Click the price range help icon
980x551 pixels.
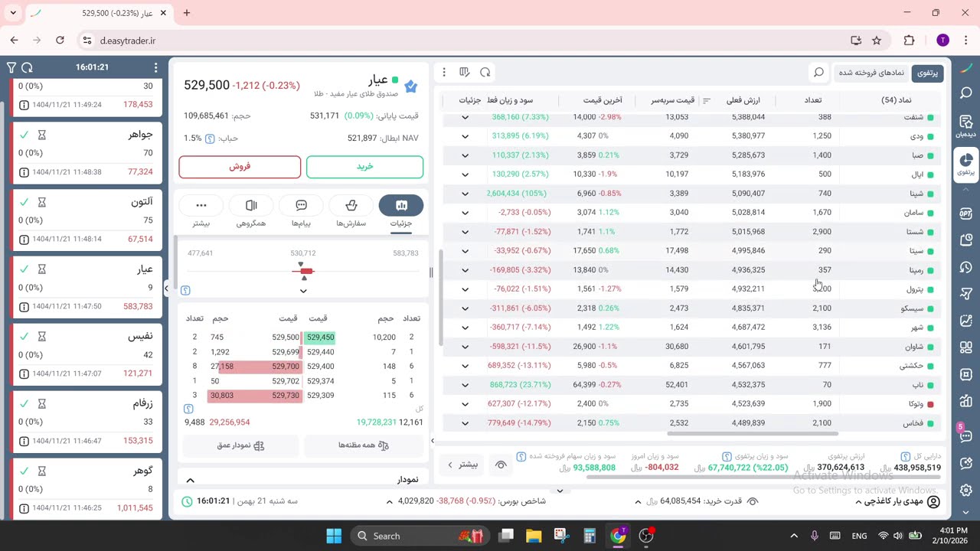click(x=185, y=290)
